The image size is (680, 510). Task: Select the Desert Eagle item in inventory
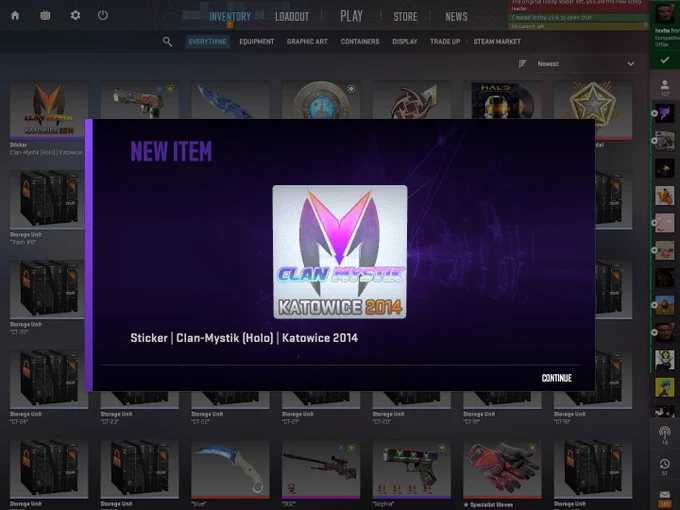pyautogui.click(x=140, y=100)
